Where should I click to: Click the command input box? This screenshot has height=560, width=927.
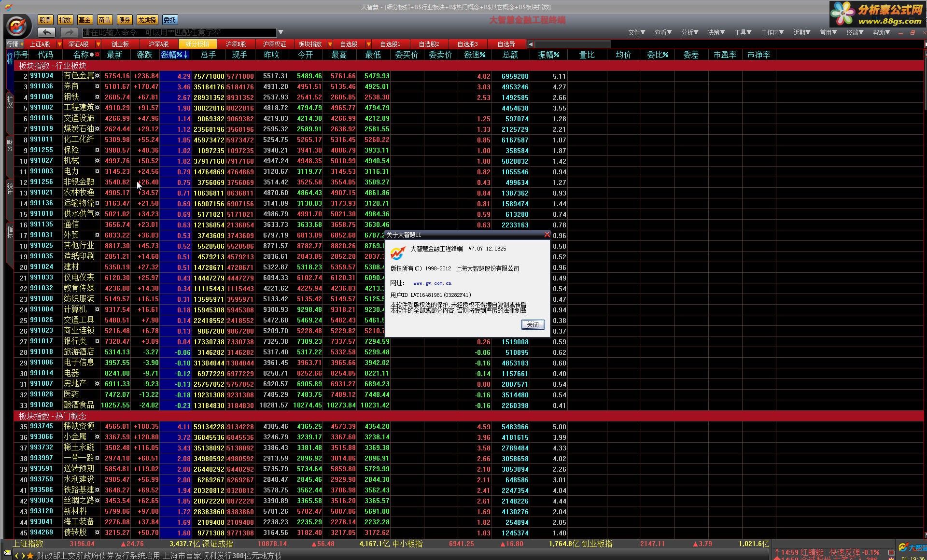(x=180, y=32)
